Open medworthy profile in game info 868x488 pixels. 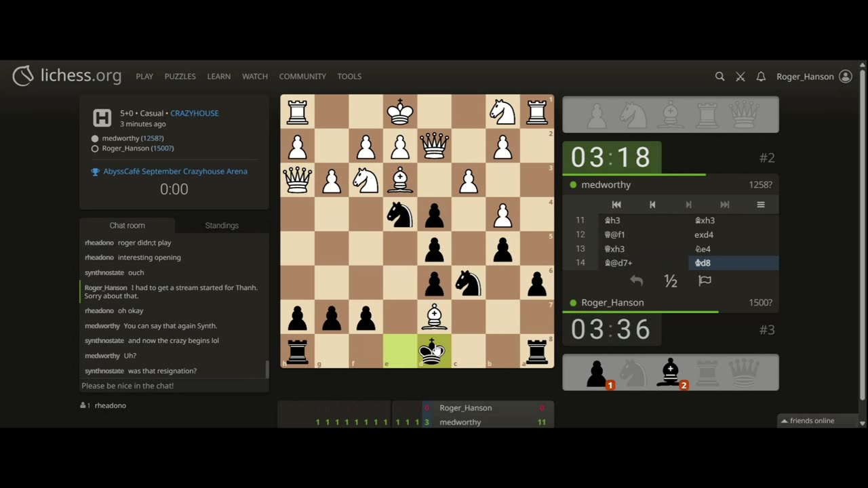coord(133,138)
